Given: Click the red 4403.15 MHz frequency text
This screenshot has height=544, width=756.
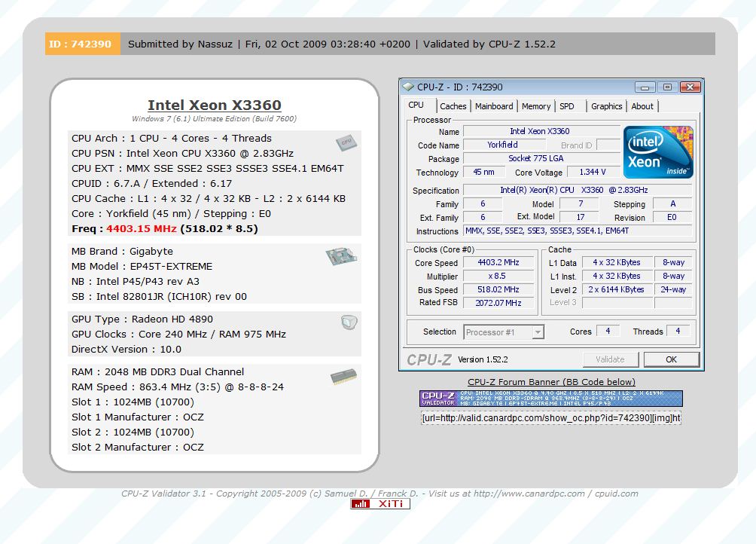Looking at the screenshot, I should [x=142, y=228].
